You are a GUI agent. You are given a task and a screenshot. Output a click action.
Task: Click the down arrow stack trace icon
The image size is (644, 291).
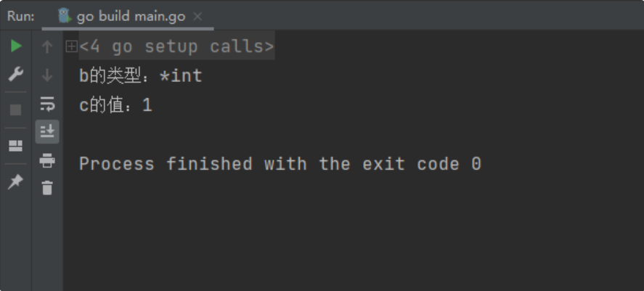tap(47, 75)
